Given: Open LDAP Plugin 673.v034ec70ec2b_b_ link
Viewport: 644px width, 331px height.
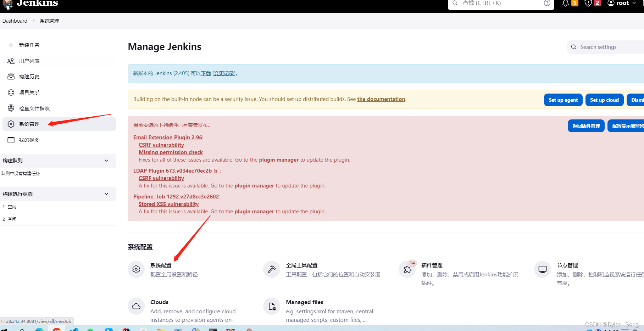Looking at the screenshot, I should point(177,171).
